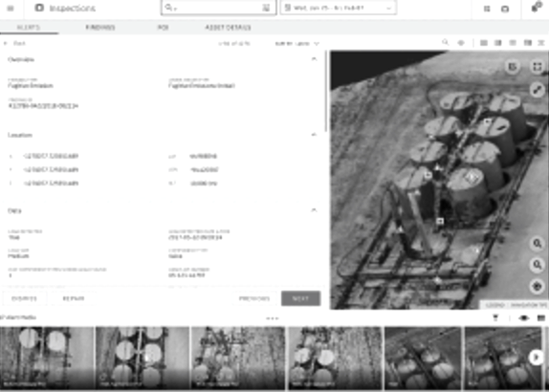
Task: Click the fullscreen button in the 3D viewer
Action: pyautogui.click(x=538, y=66)
